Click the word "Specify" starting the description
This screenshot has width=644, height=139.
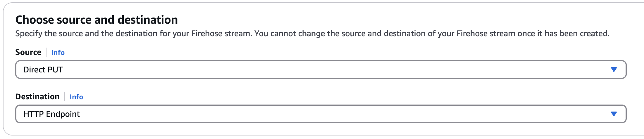[x=29, y=34]
